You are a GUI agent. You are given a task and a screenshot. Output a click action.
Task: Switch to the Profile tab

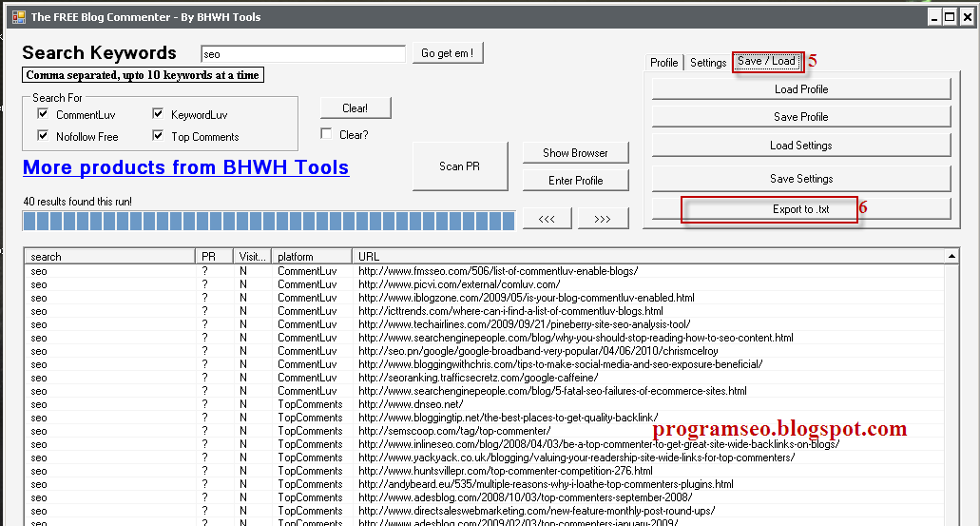coord(663,63)
